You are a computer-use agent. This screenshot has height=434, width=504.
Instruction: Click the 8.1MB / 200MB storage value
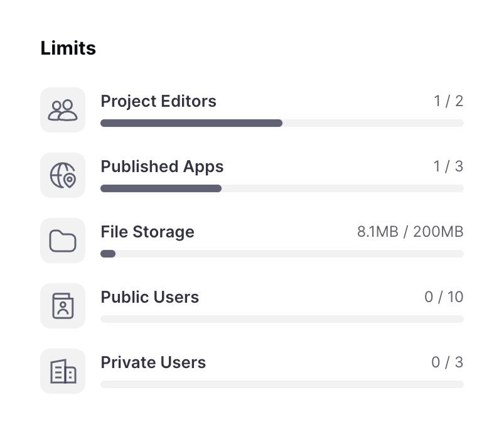410,232
